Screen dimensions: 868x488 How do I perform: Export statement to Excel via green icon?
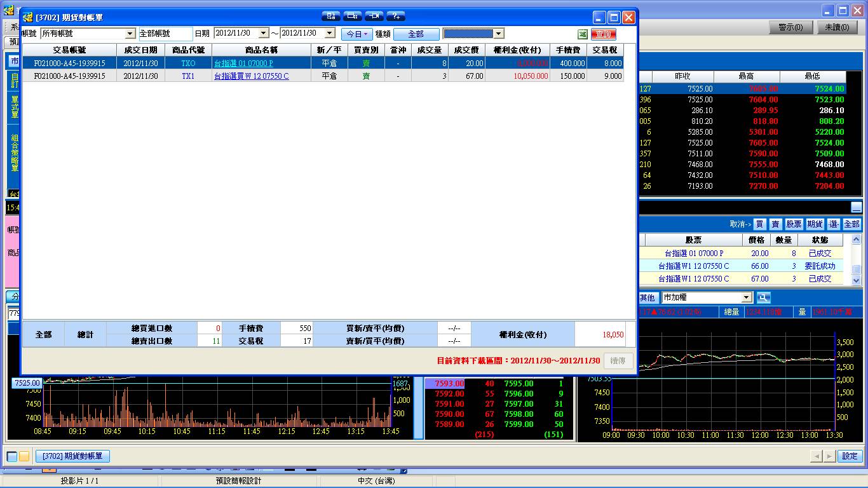point(582,34)
